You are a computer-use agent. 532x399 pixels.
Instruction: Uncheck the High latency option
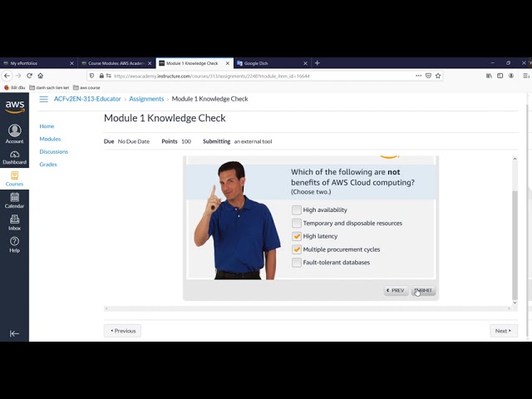(x=297, y=236)
